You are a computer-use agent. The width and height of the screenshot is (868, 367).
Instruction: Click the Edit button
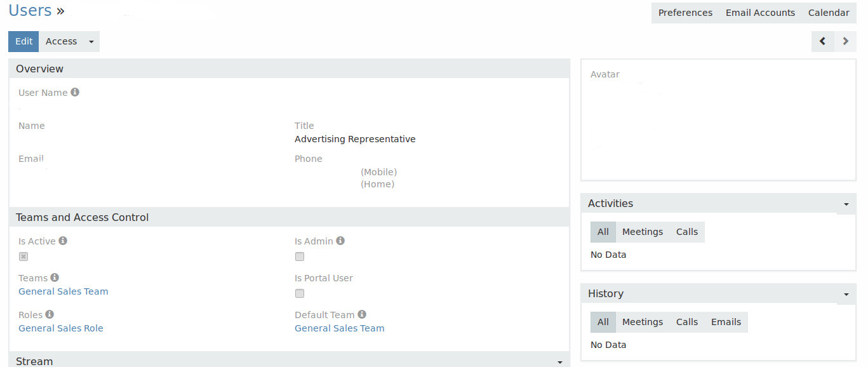click(x=23, y=42)
